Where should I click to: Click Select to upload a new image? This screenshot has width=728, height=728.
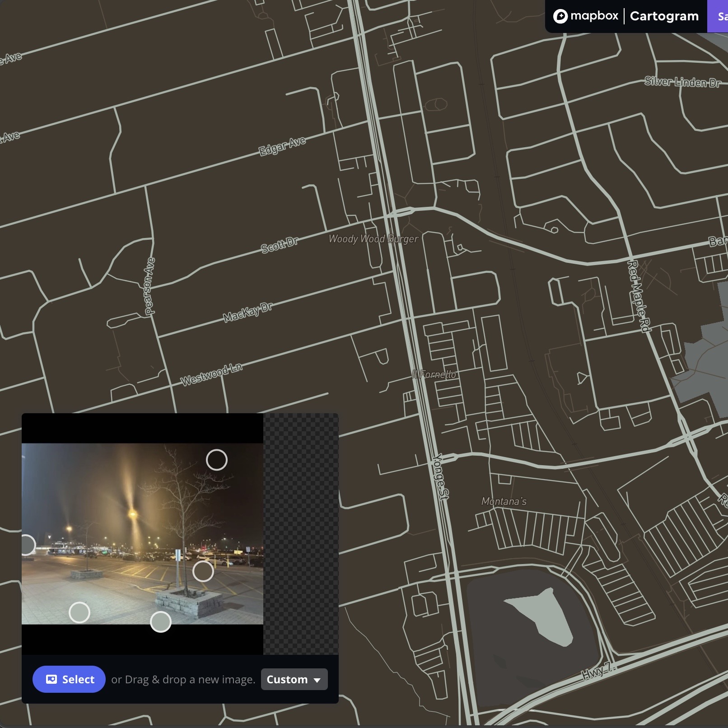click(x=69, y=679)
